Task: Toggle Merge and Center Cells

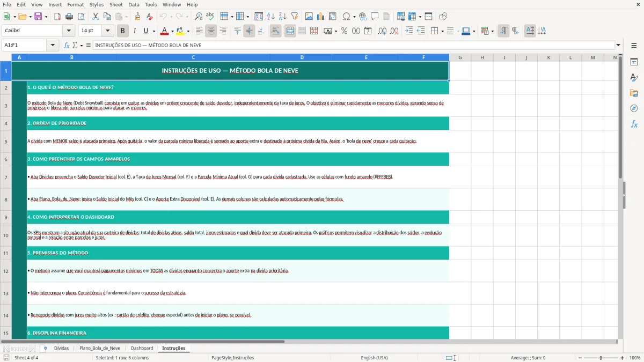Action: tap(290, 31)
